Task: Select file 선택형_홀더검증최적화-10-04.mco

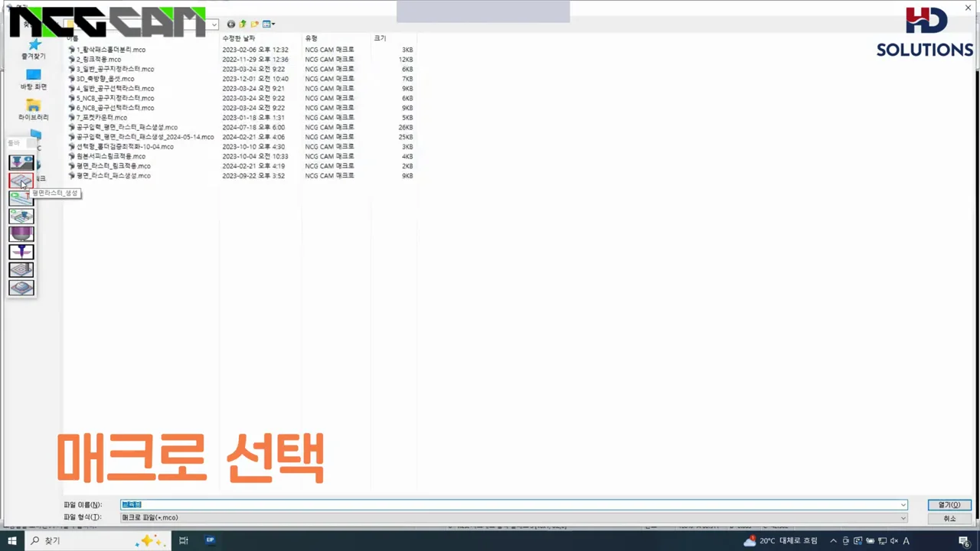Action: point(121,147)
